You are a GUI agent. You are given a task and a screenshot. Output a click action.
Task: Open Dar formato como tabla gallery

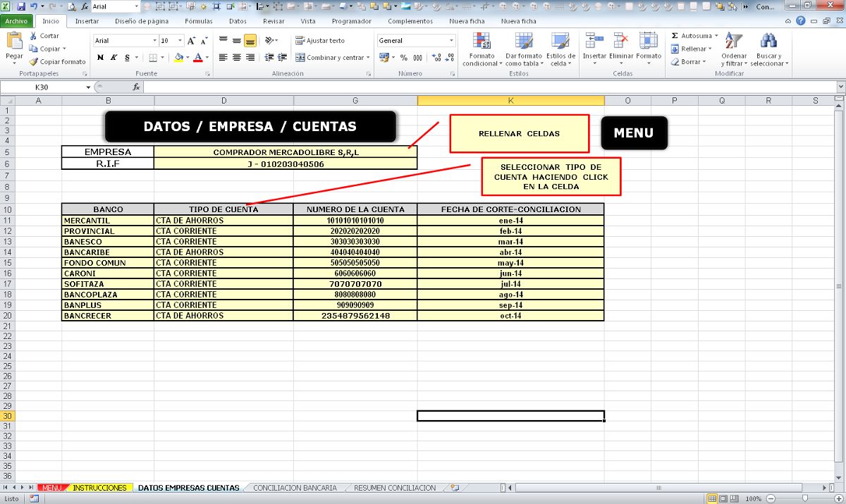click(x=523, y=49)
